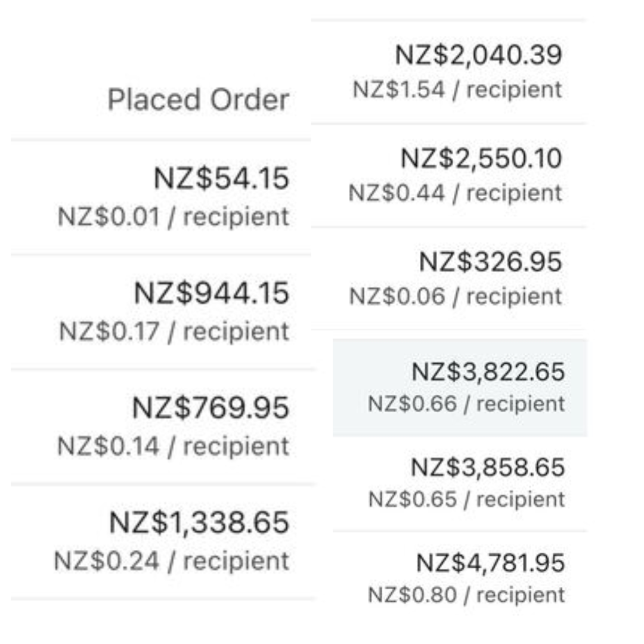Image resolution: width=644 pixels, height=644 pixels.
Task: Select the NZ$326.95 amount
Action: [x=490, y=262]
